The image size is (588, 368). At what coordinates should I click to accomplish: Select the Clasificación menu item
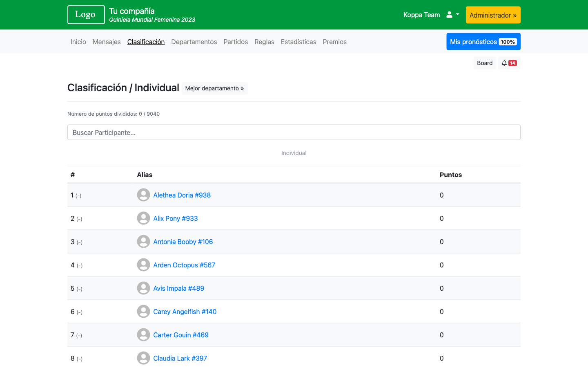pos(146,42)
